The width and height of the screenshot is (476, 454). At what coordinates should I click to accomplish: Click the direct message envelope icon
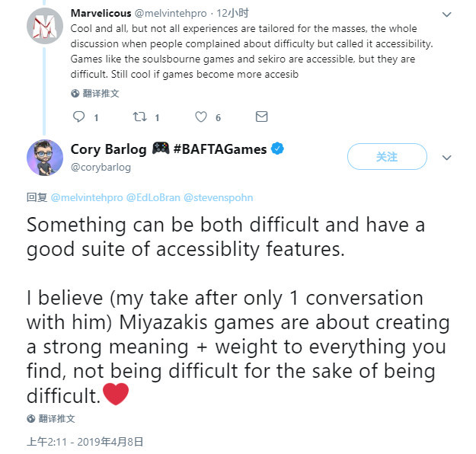coord(261,117)
